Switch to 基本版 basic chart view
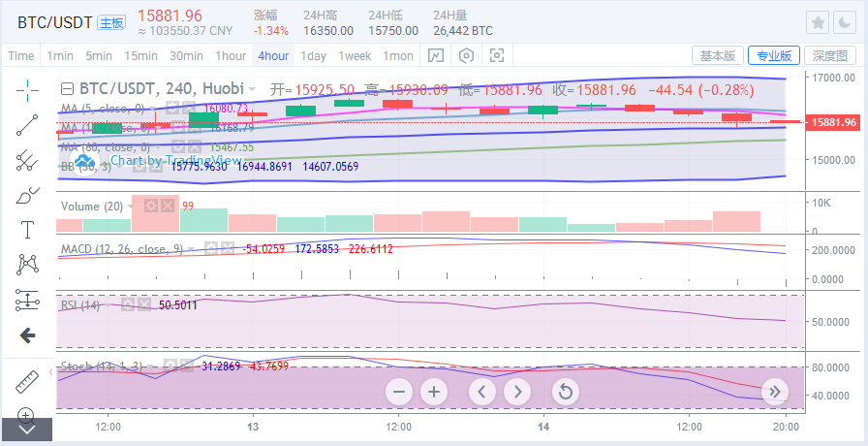868x446 pixels. tap(718, 55)
